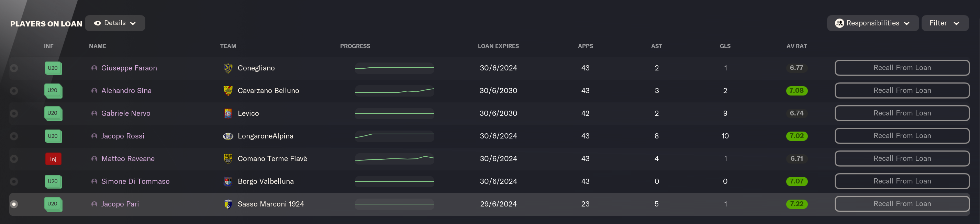Click the person icon beside Jacopo Rossi
The width and height of the screenshot is (980, 224).
click(x=94, y=136)
